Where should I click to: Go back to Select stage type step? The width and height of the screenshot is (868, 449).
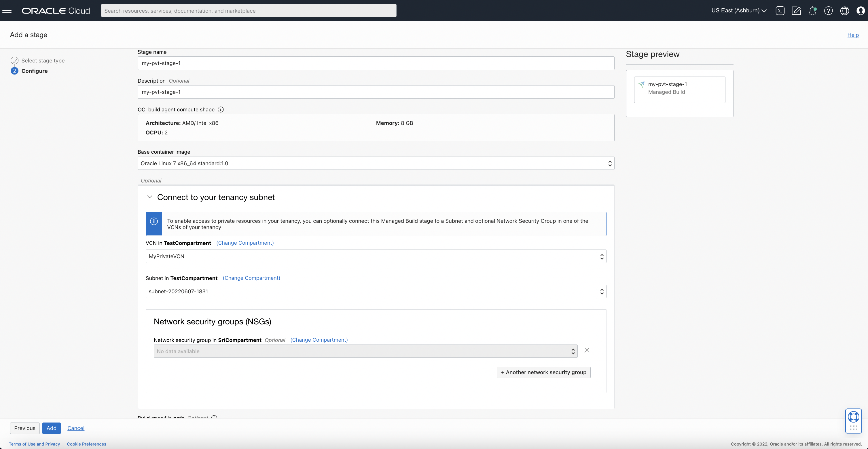tap(43, 61)
